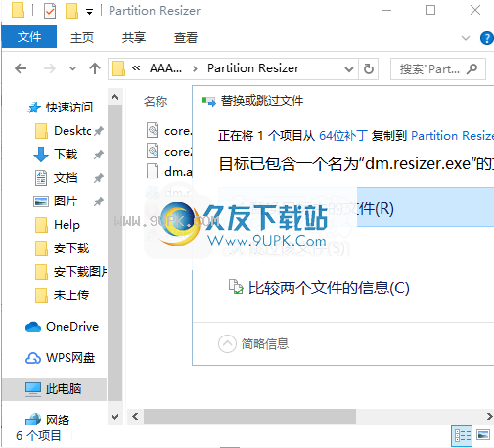Open 下载 folder in quick access
The height and width of the screenshot is (448, 494).
(x=56, y=155)
